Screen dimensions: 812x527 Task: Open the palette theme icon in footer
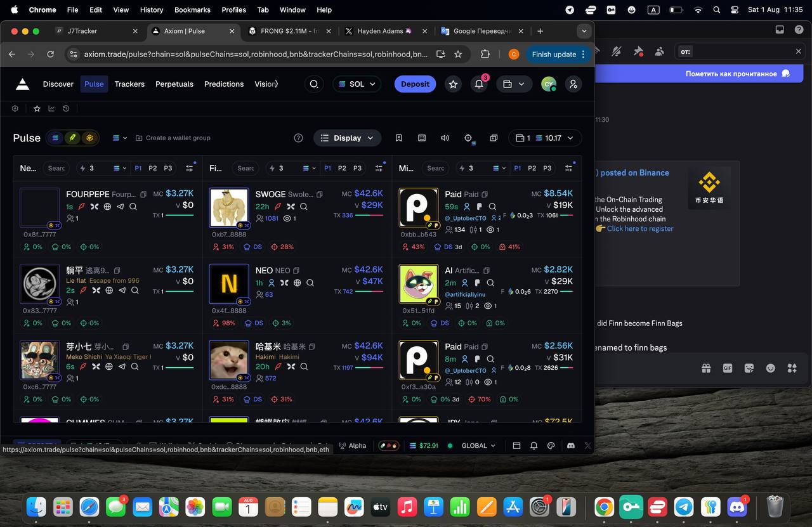551,446
